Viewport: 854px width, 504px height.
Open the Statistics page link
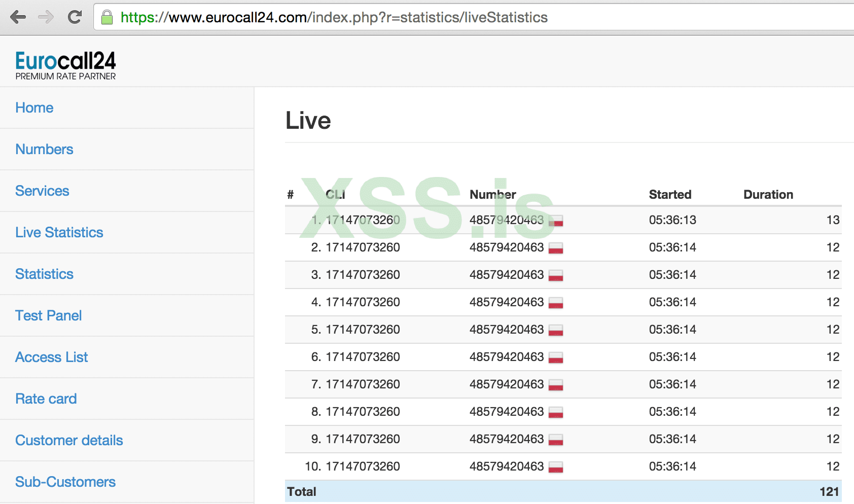click(45, 274)
